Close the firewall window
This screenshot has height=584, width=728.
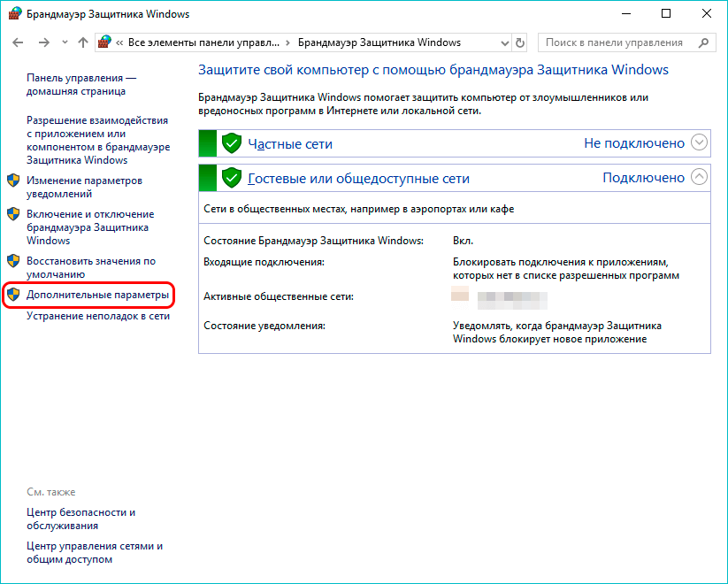tap(707, 14)
